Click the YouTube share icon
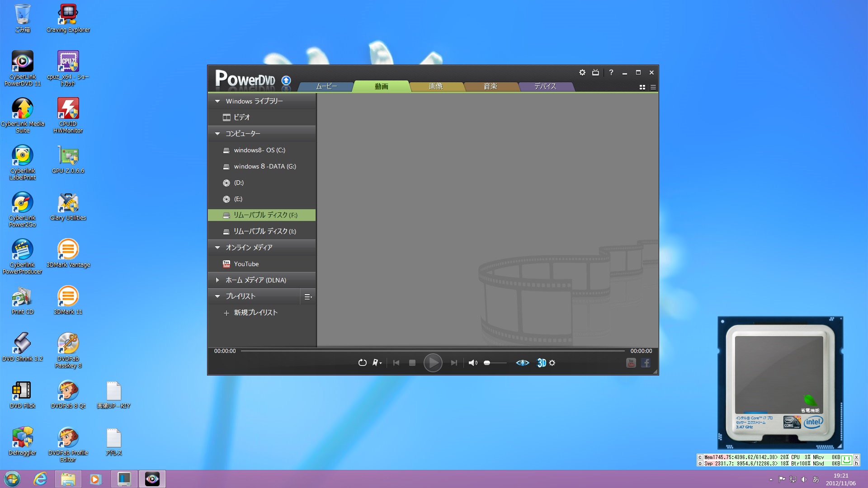This screenshot has width=868, height=488. pyautogui.click(x=631, y=363)
